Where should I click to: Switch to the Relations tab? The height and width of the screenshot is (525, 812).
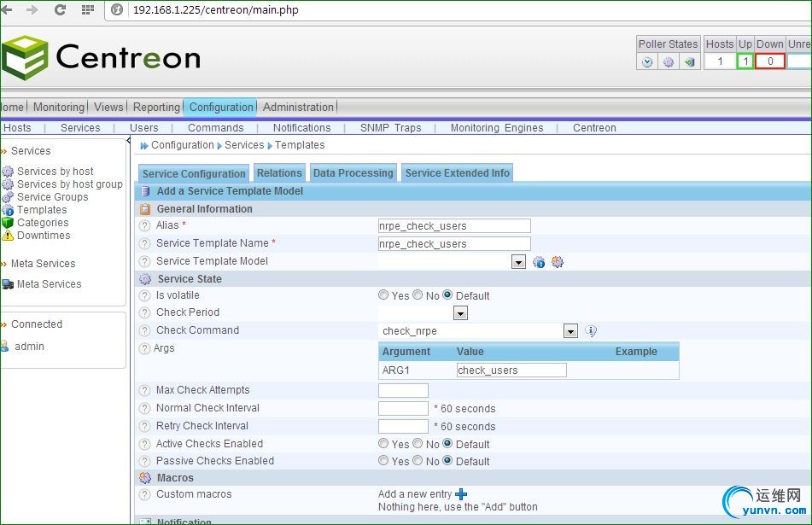coord(280,173)
